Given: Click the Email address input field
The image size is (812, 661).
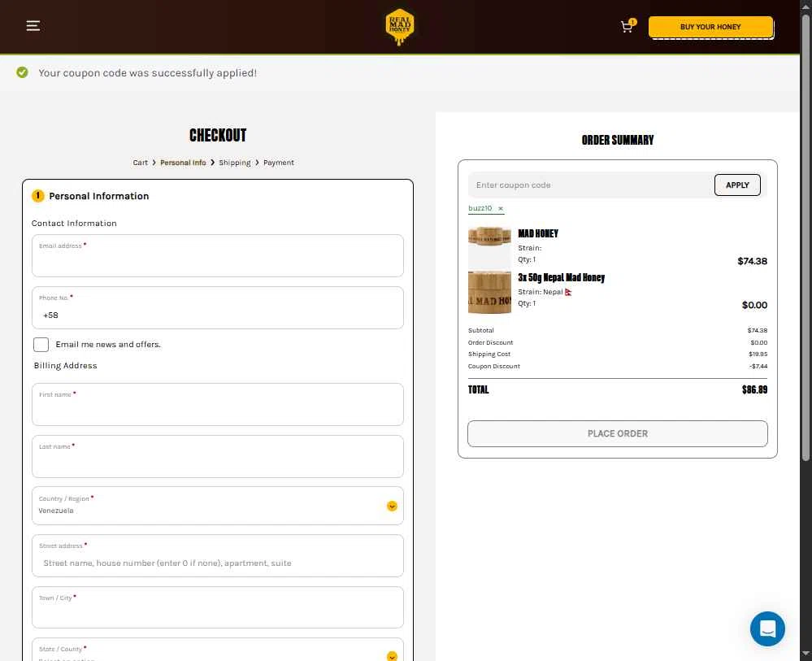Looking at the screenshot, I should point(218,256).
